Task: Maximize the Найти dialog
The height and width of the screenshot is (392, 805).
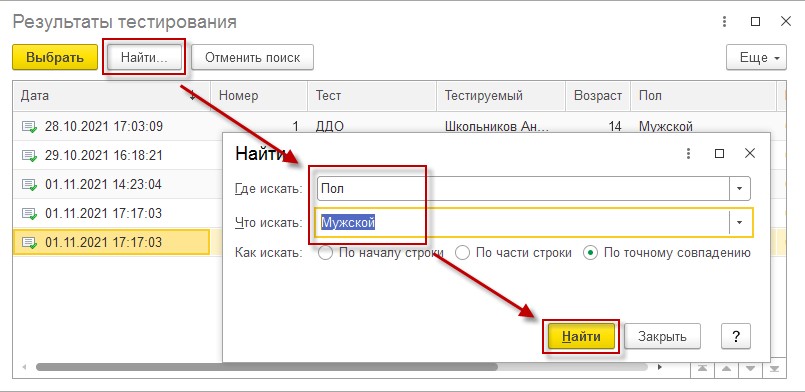Action: 720,153
